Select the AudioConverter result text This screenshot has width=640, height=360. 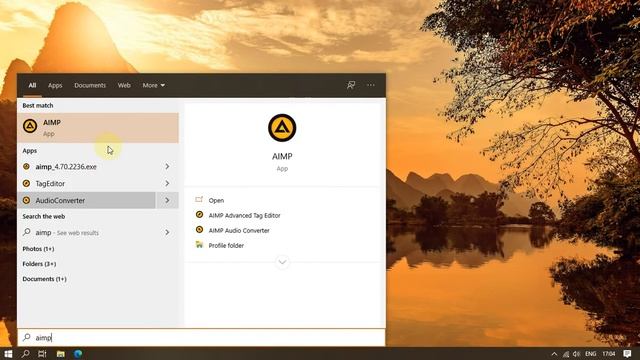[60, 200]
